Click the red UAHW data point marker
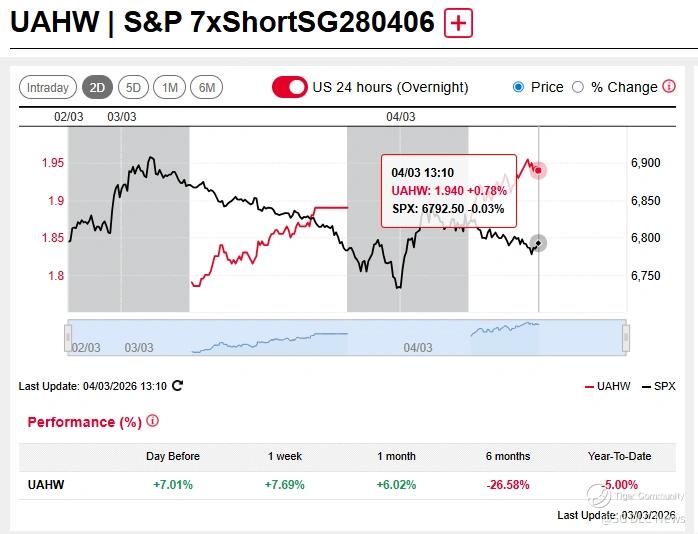Image resolution: width=698 pixels, height=534 pixels. 538,170
